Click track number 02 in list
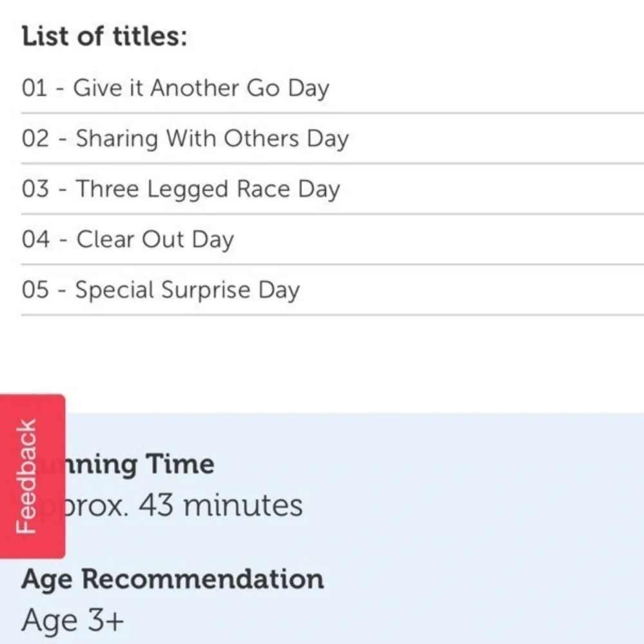 click(35, 138)
